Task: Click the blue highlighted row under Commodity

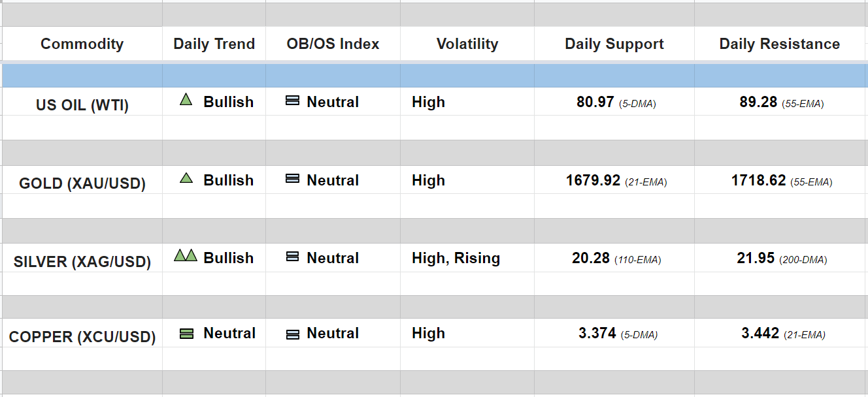Action: click(x=82, y=76)
